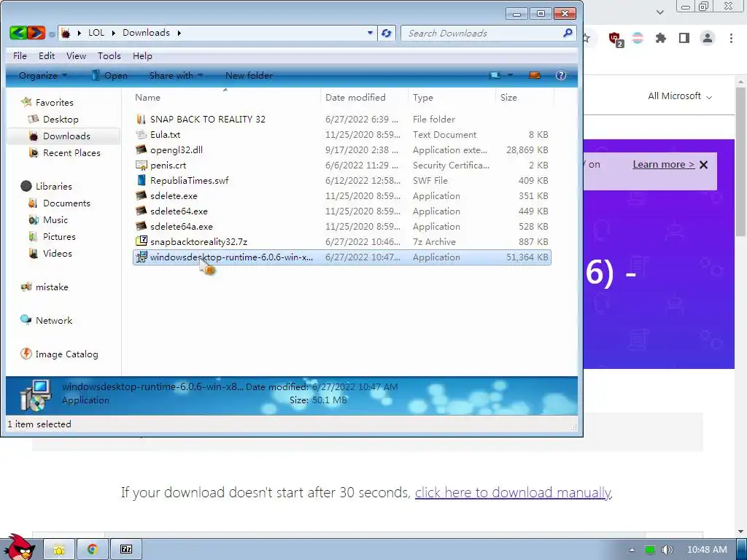Image resolution: width=747 pixels, height=560 pixels.
Task: Select the RepubliaTimes.swf file icon
Action: coord(141,180)
